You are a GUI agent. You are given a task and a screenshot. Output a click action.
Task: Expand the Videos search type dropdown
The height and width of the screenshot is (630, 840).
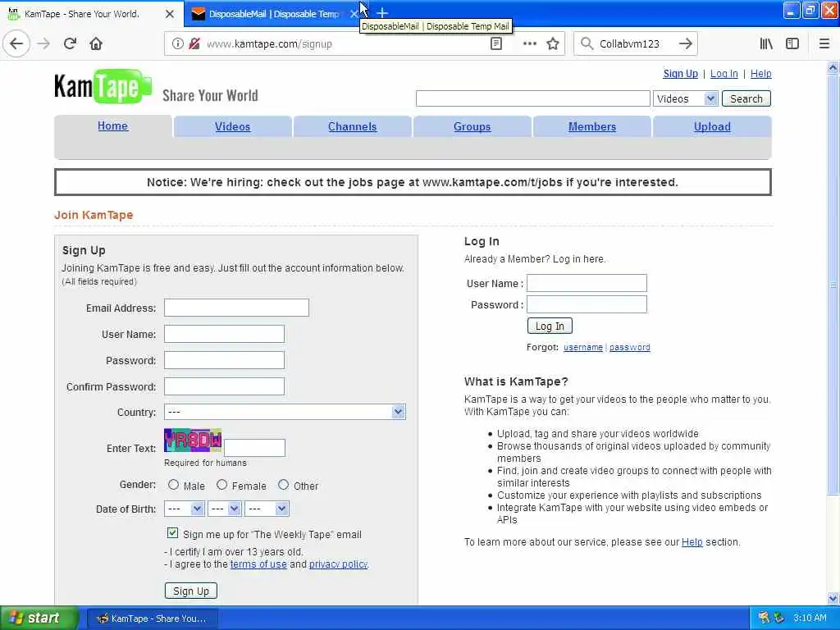685,98
